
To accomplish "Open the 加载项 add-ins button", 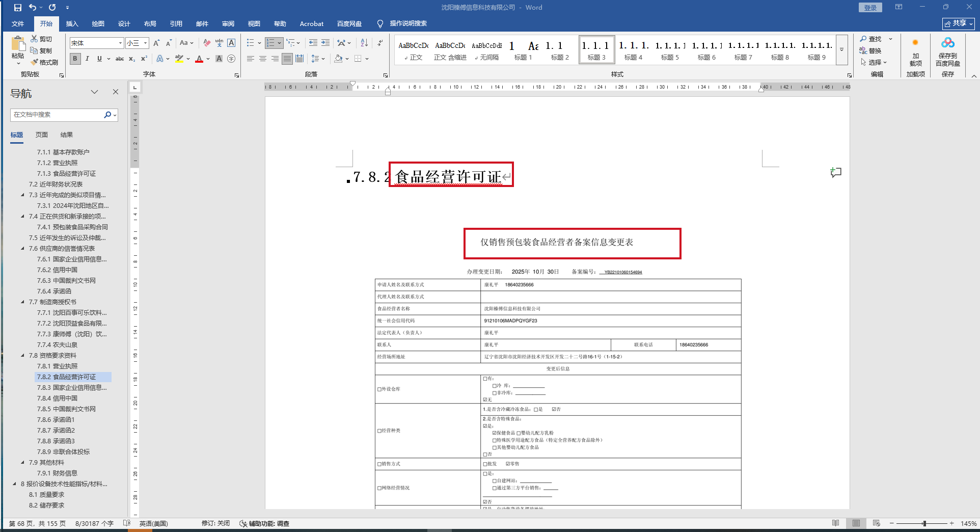I will (x=915, y=52).
